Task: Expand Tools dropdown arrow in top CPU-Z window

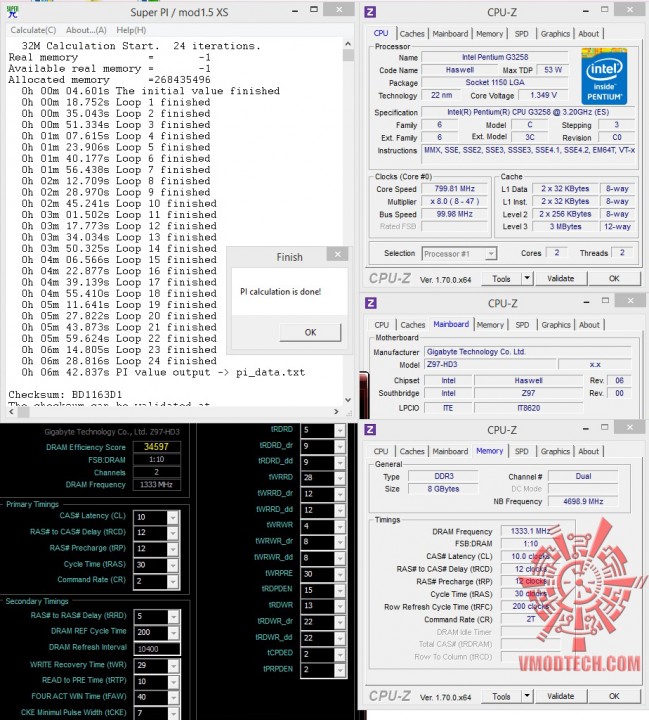Action: pyautogui.click(x=527, y=279)
